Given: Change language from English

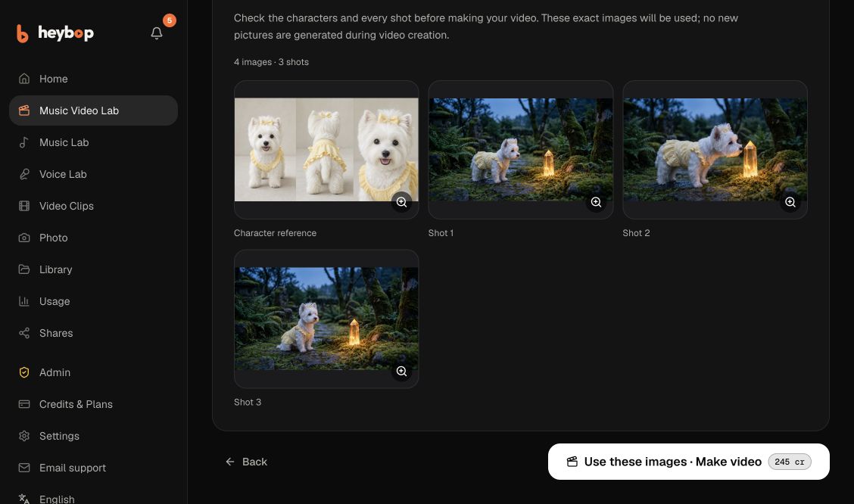Looking at the screenshot, I should tap(94, 499).
